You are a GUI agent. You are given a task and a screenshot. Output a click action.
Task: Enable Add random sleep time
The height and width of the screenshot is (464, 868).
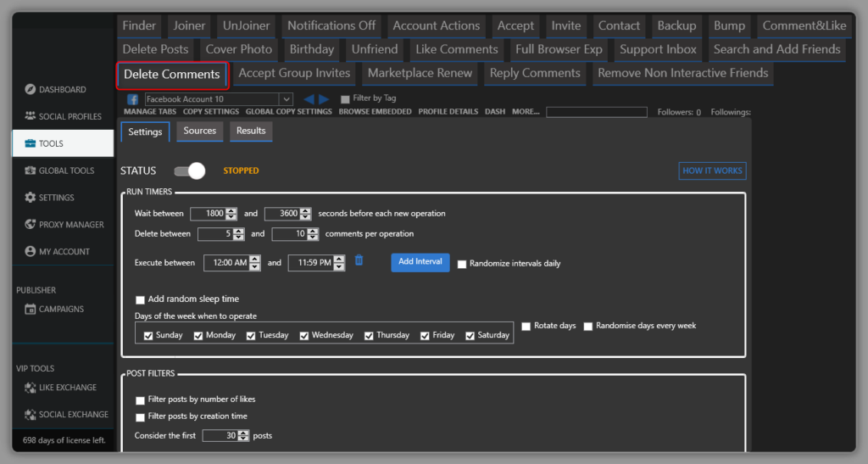(140, 299)
